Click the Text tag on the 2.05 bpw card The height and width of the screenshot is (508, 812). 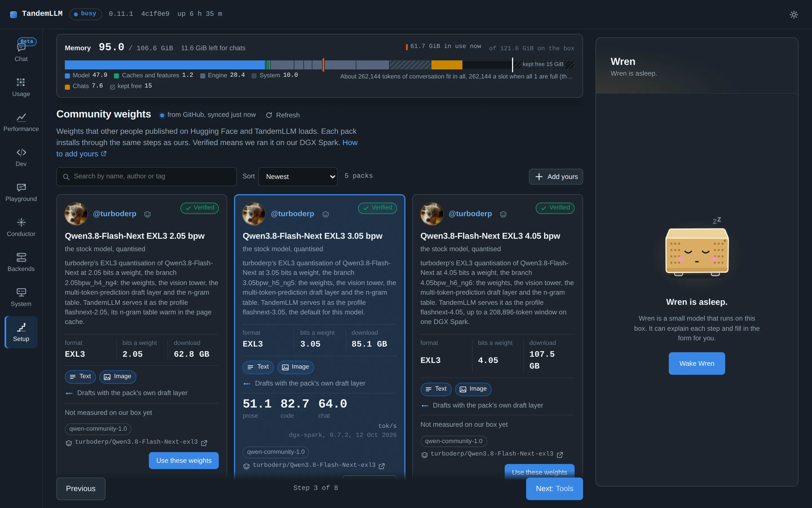point(80,377)
